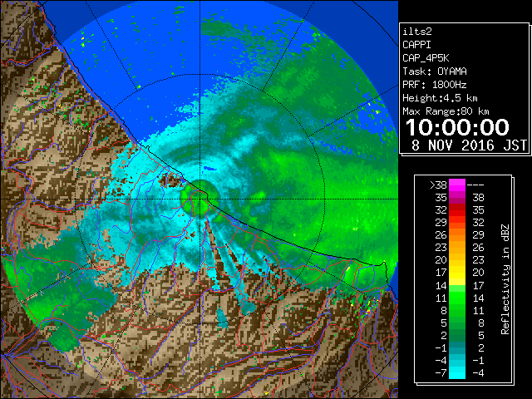532x399 pixels.
Task: Pick the bright green swatch beside 11
Action: [x=457, y=298]
